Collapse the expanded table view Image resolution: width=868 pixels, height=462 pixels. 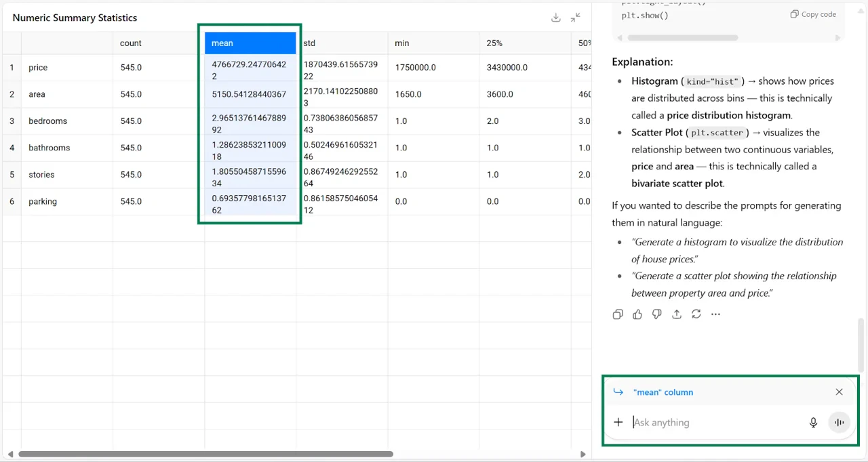[575, 18]
